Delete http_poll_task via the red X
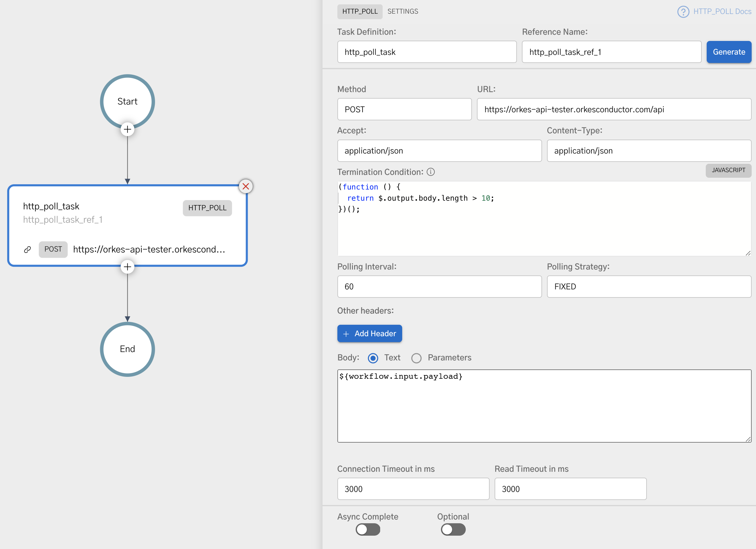756x549 pixels. [246, 186]
